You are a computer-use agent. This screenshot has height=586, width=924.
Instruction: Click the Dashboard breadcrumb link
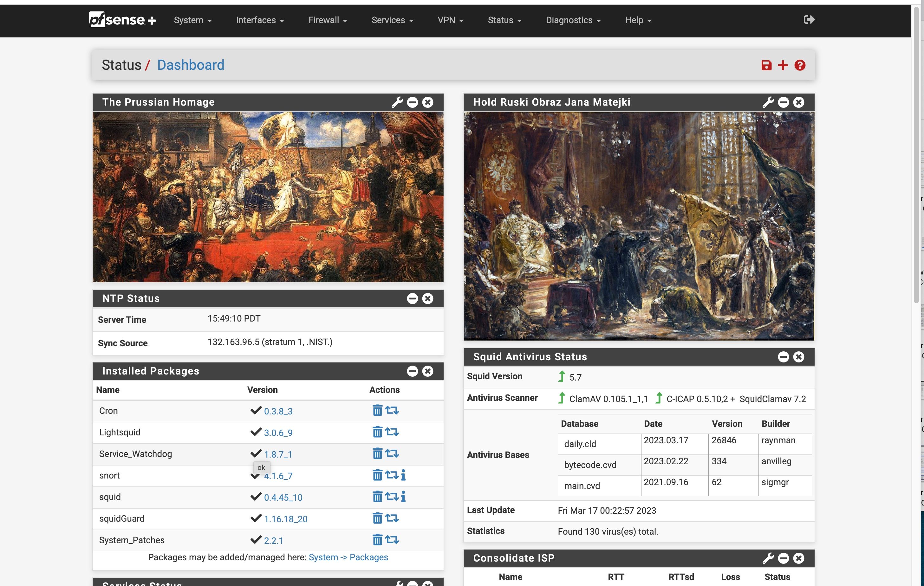(x=191, y=65)
